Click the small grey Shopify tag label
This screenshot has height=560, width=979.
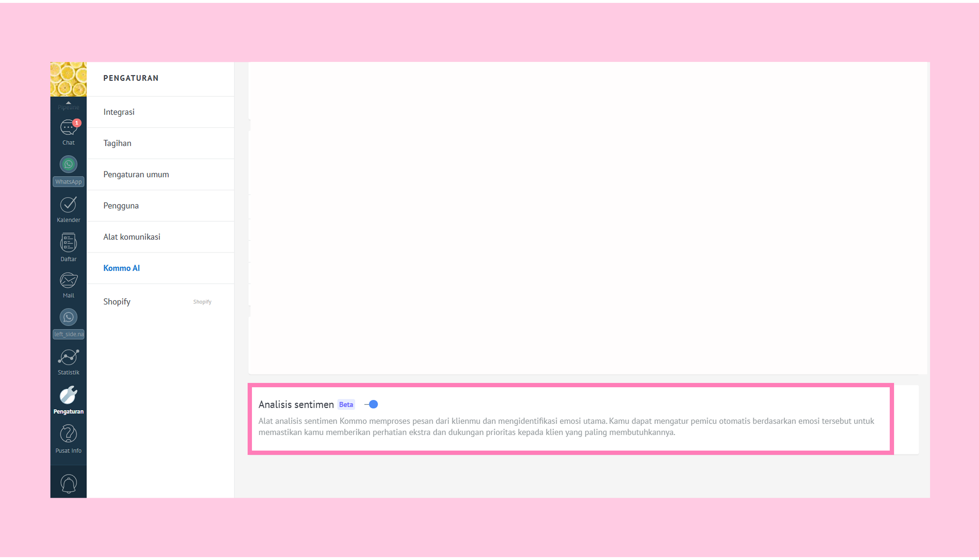coord(202,302)
